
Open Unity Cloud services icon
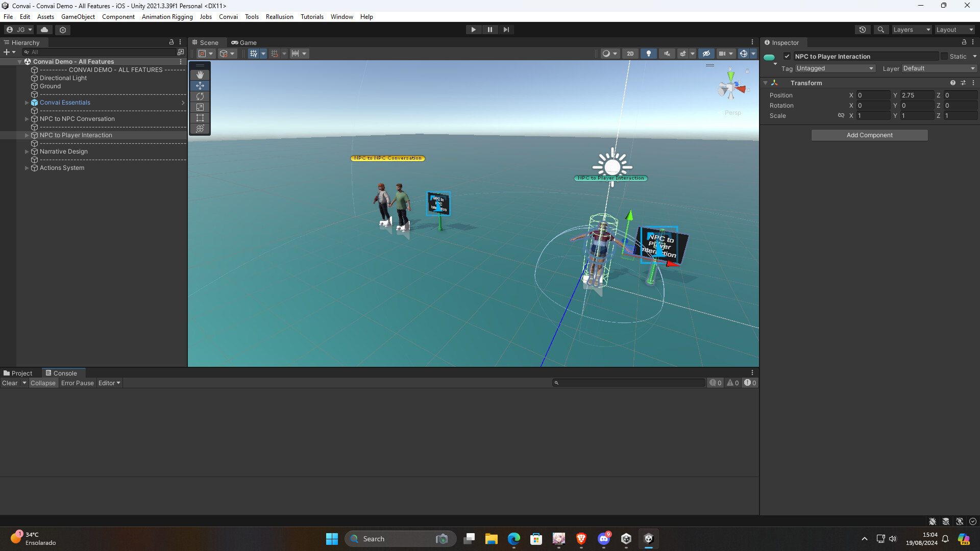click(x=44, y=30)
